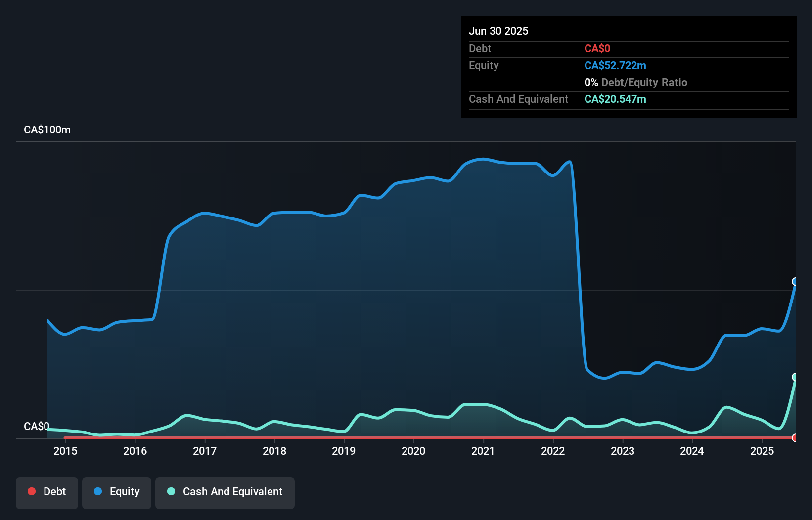The height and width of the screenshot is (520, 812).
Task: Click the CA$52.722m Equity value
Action: pyautogui.click(x=616, y=65)
